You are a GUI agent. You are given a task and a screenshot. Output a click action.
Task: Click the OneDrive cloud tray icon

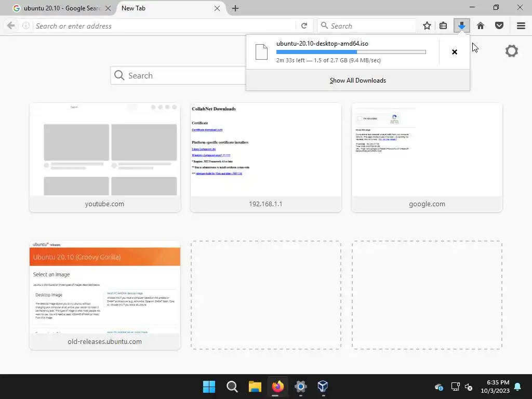(439, 387)
